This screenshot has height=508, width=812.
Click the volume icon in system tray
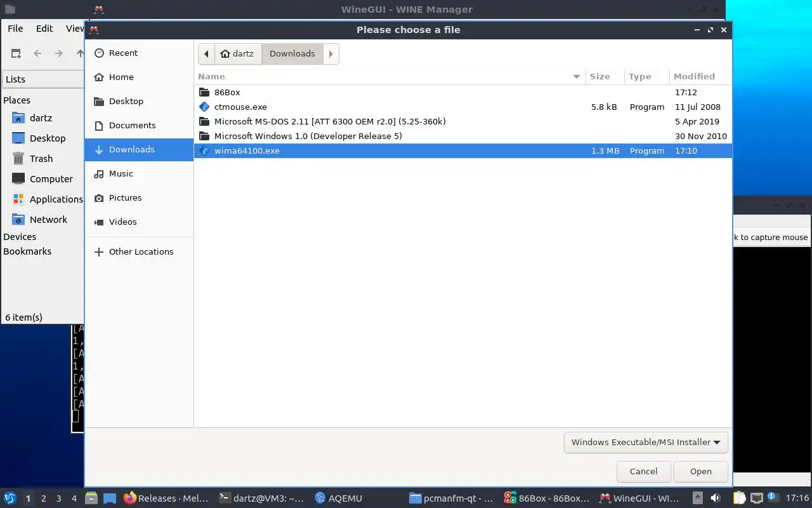coord(716,498)
